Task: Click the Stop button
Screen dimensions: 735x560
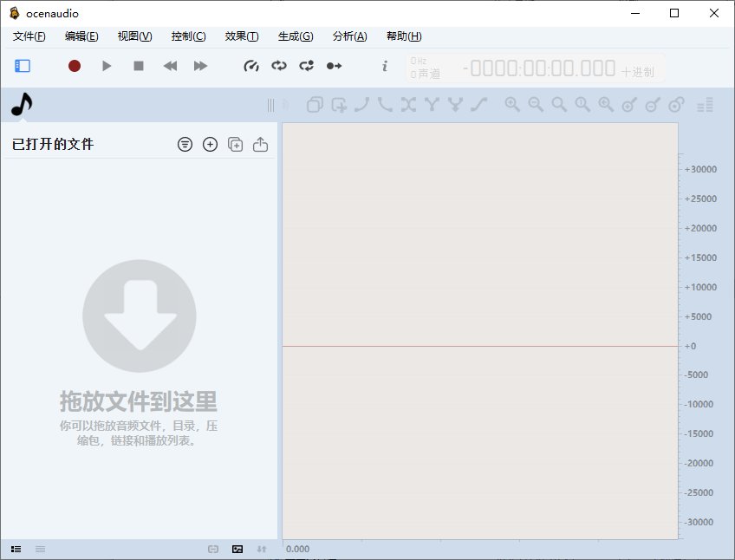Action: pyautogui.click(x=139, y=66)
